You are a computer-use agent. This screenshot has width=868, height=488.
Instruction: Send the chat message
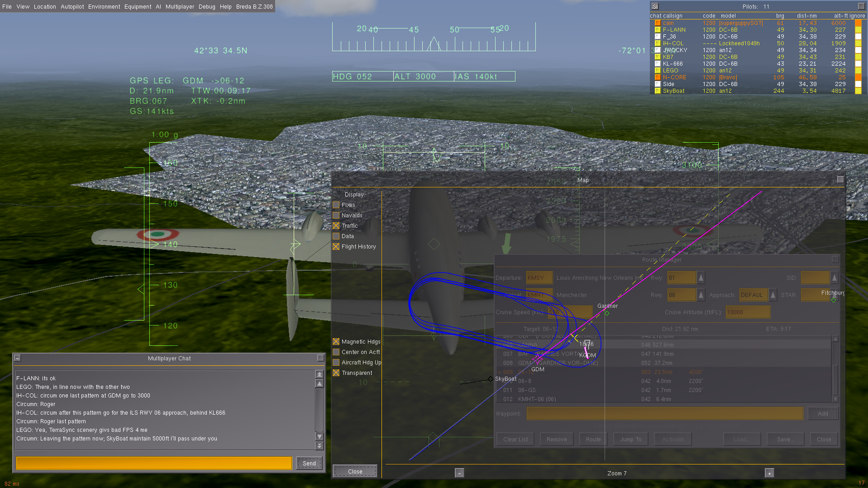coord(309,463)
